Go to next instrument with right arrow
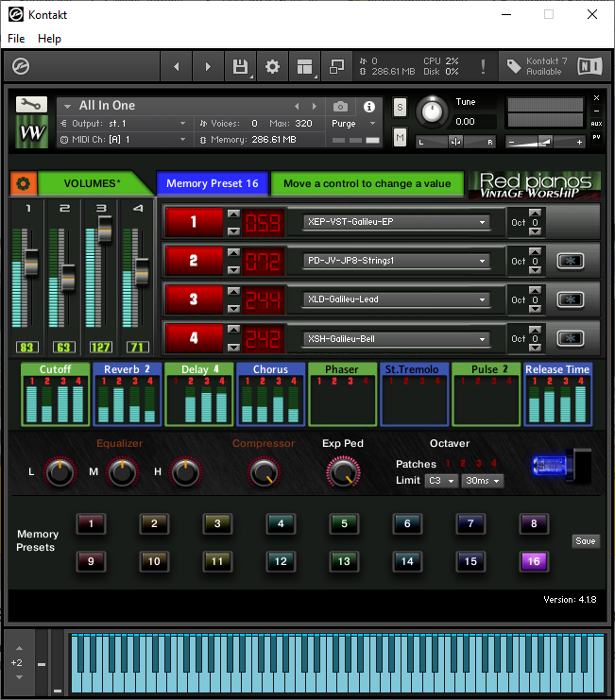The width and height of the screenshot is (615, 700). point(208,66)
